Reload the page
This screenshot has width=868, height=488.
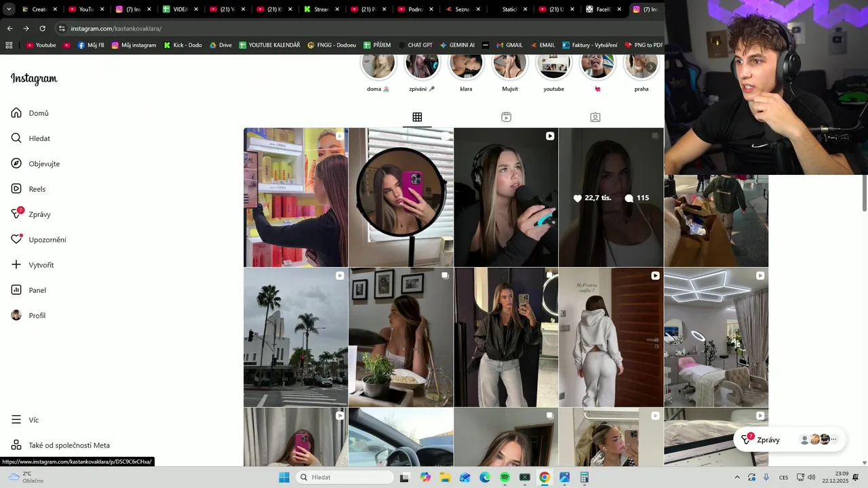[42, 28]
